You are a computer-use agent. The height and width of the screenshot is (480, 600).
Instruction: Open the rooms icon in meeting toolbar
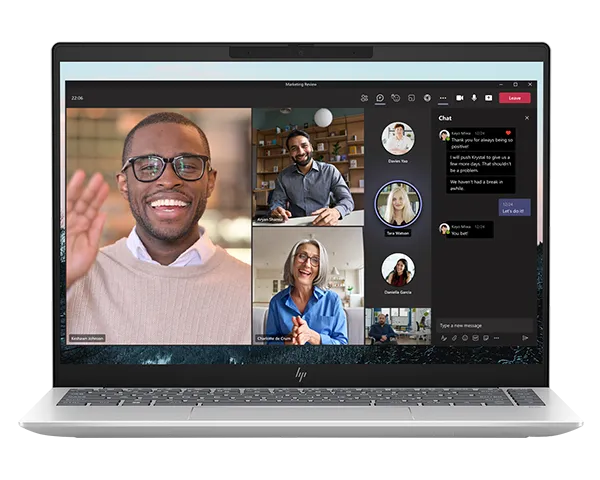(411, 98)
